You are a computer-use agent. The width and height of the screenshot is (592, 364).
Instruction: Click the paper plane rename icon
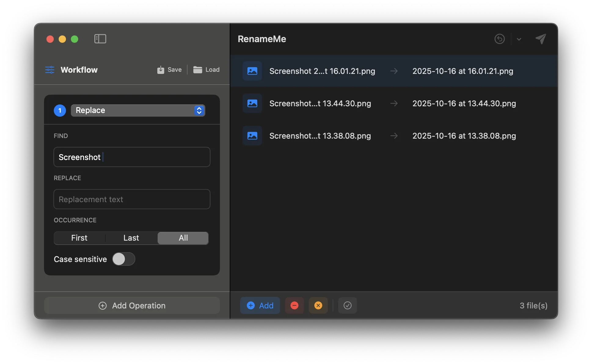541,39
